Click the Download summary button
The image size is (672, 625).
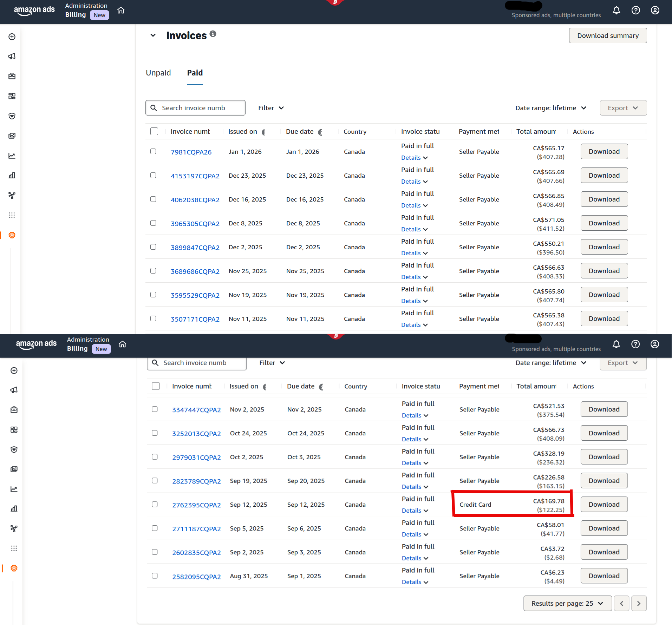[607, 35]
